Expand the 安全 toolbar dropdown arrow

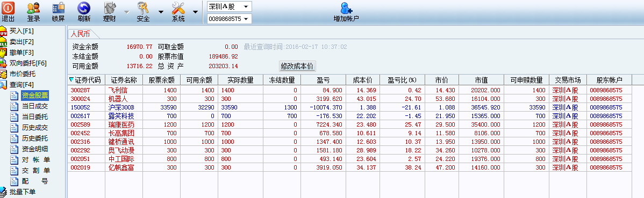pos(161,12)
